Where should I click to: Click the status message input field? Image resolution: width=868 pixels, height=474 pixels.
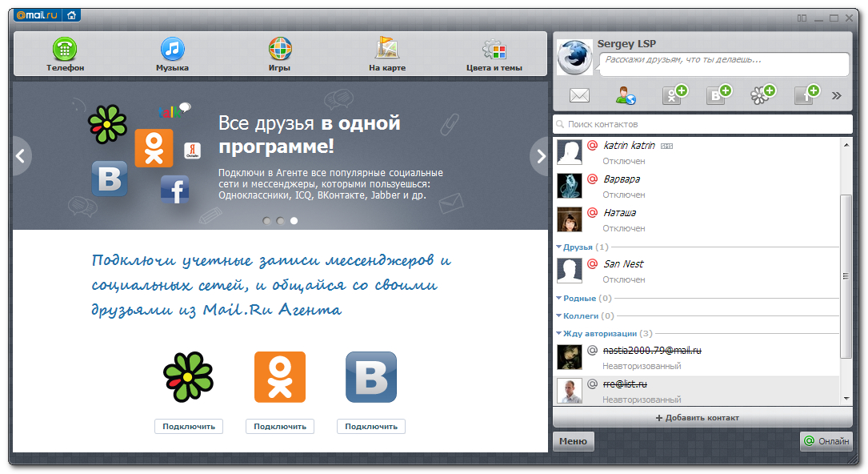[x=724, y=64]
